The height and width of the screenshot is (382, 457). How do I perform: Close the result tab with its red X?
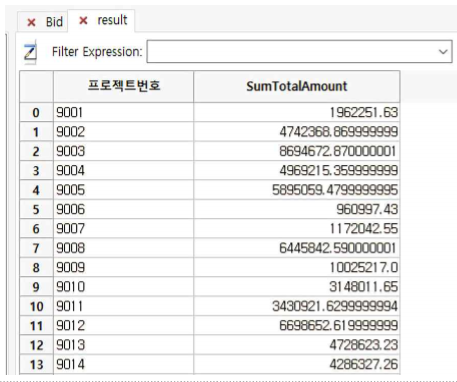pos(83,21)
